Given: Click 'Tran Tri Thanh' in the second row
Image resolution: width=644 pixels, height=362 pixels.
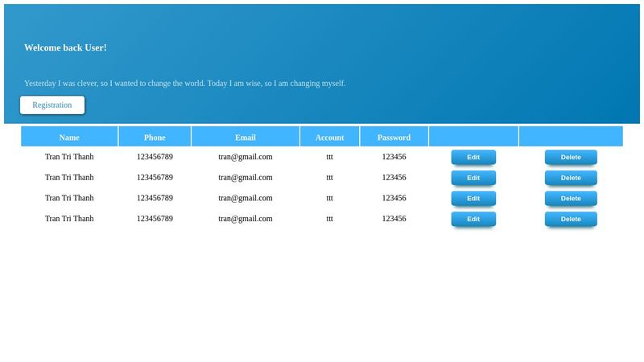Looking at the screenshot, I should click(x=69, y=177).
